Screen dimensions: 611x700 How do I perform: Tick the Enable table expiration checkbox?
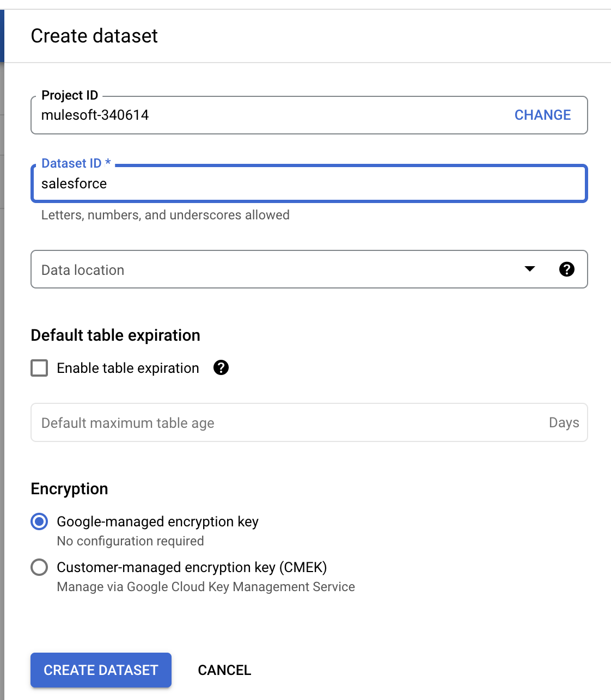pos(39,368)
